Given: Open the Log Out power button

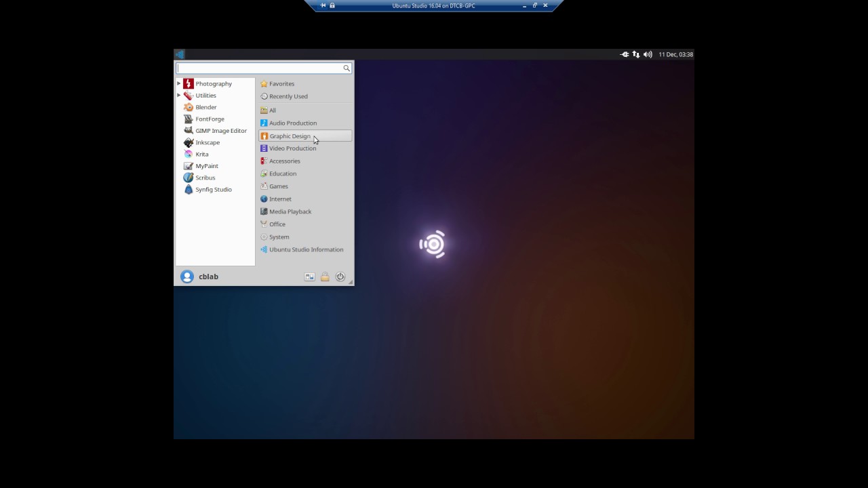Looking at the screenshot, I should point(340,277).
